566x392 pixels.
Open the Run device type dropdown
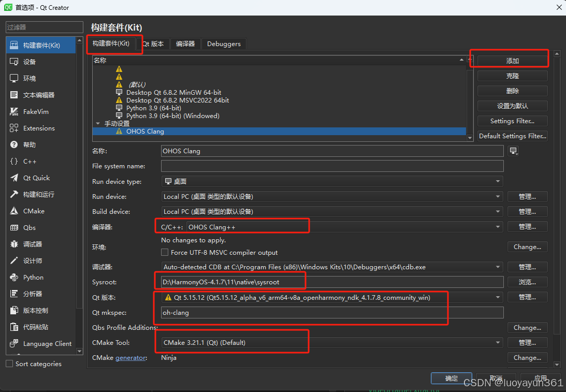pos(332,181)
